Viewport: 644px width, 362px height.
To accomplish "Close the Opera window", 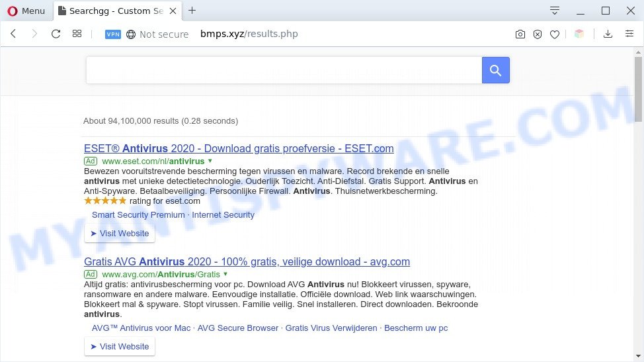I will pyautogui.click(x=631, y=11).
